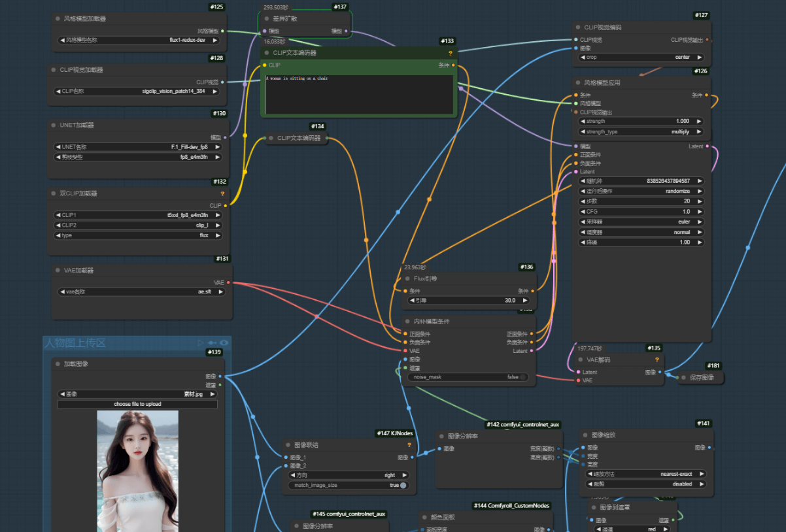
Task: Collapse the 图像缩放 node via its title dot
Action: coord(585,435)
